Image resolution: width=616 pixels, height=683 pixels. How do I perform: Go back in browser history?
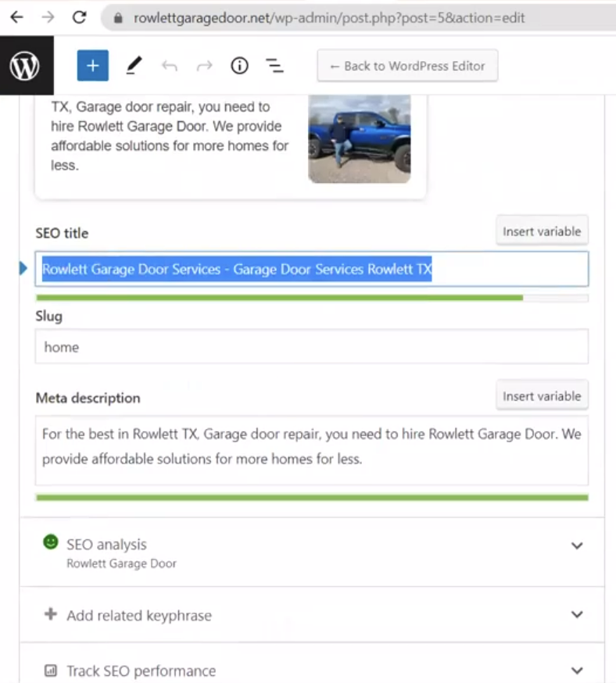[x=16, y=17]
